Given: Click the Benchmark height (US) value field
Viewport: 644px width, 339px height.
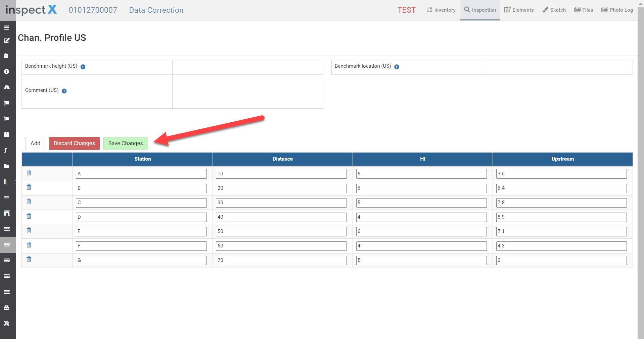Looking at the screenshot, I should [x=248, y=67].
